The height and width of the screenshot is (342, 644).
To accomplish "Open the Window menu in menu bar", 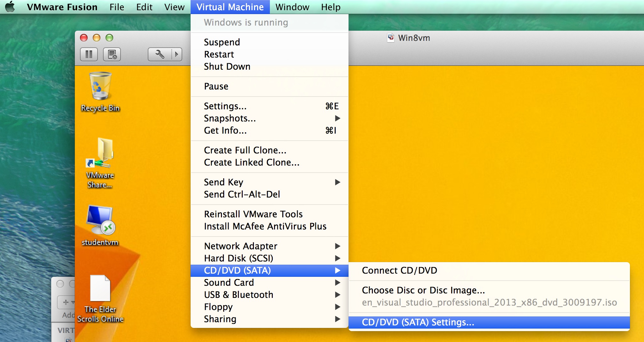I will (x=292, y=7).
